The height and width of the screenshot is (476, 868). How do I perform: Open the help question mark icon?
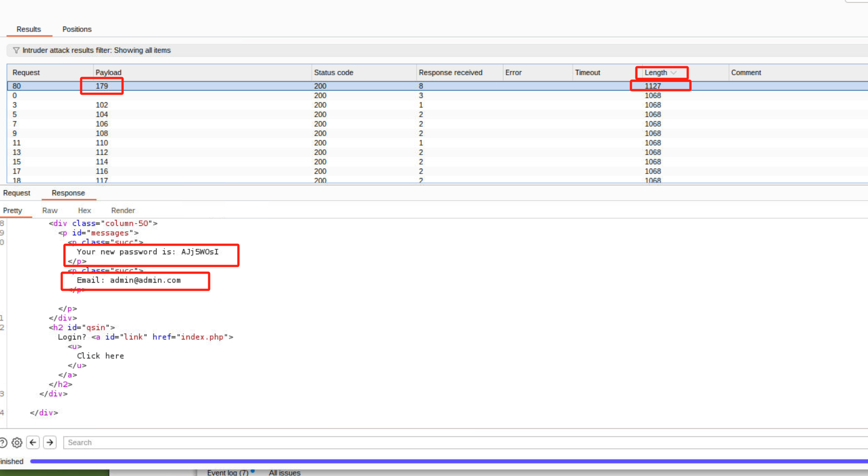click(x=3, y=443)
